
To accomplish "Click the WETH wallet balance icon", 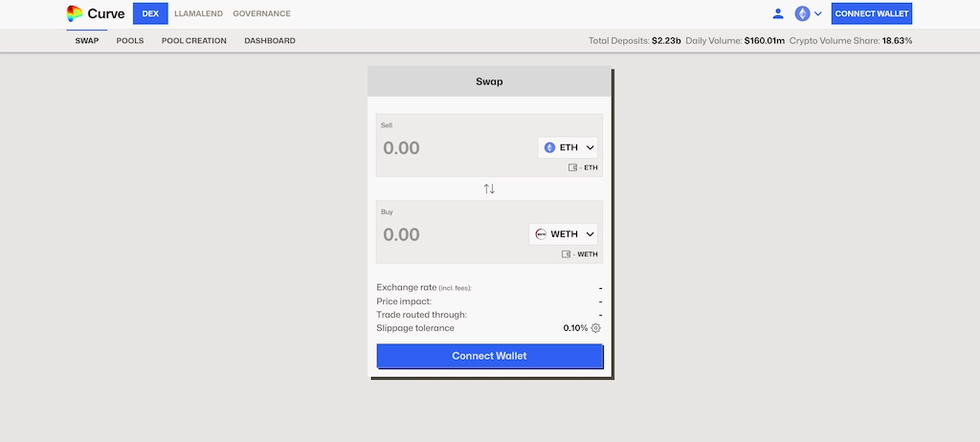I will 567,254.
